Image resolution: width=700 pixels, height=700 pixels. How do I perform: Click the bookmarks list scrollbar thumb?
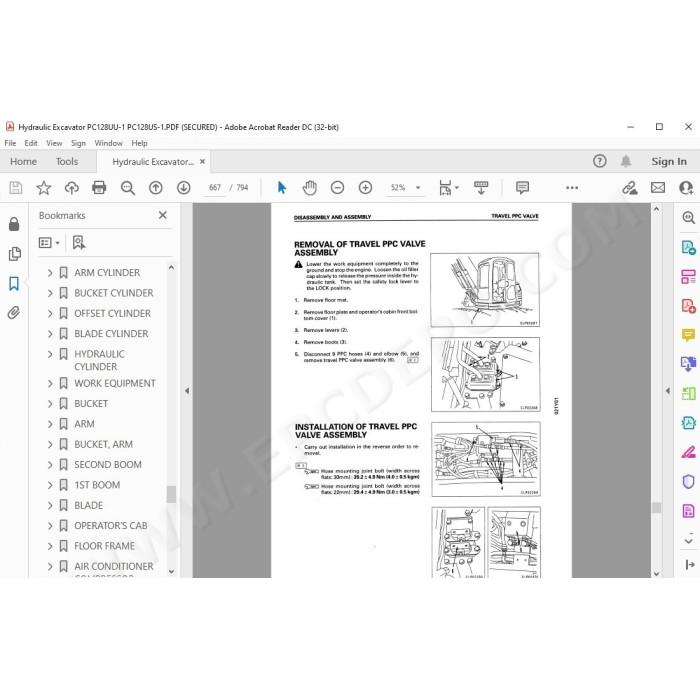171,494
